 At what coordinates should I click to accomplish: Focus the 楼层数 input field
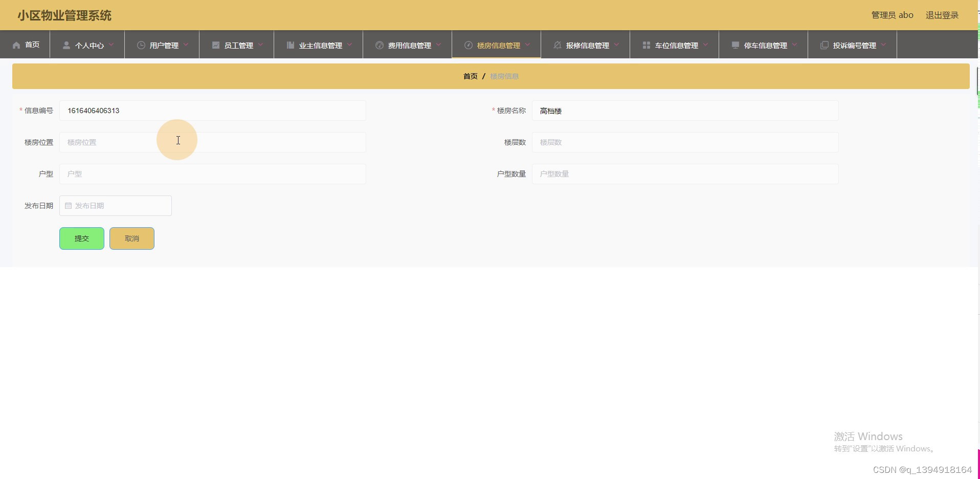click(685, 142)
